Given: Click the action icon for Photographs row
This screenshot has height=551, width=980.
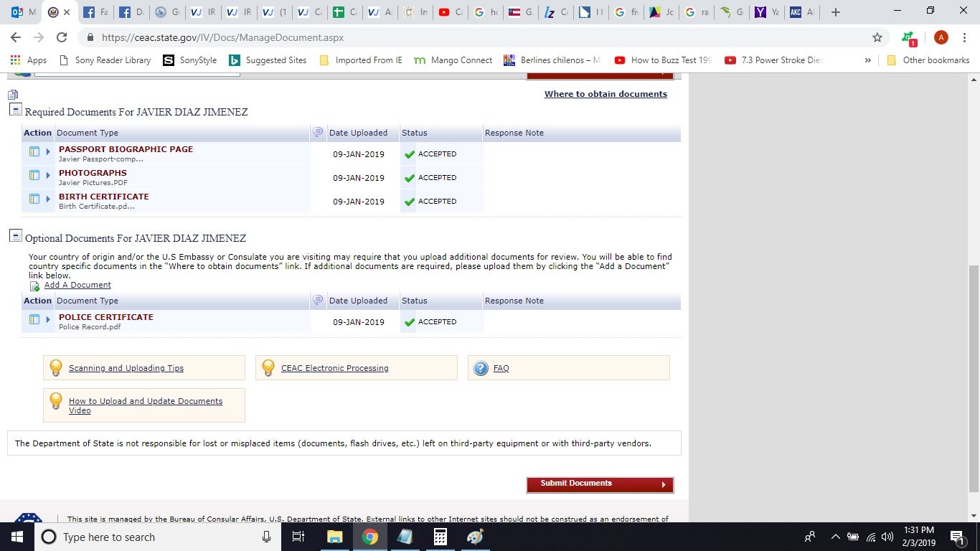Looking at the screenshot, I should [x=34, y=175].
